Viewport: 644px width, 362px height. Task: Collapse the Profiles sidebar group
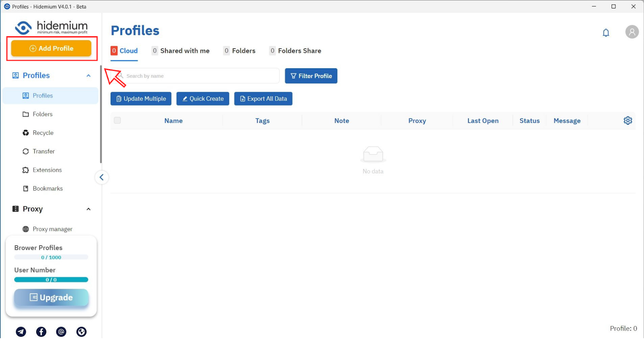(x=89, y=76)
